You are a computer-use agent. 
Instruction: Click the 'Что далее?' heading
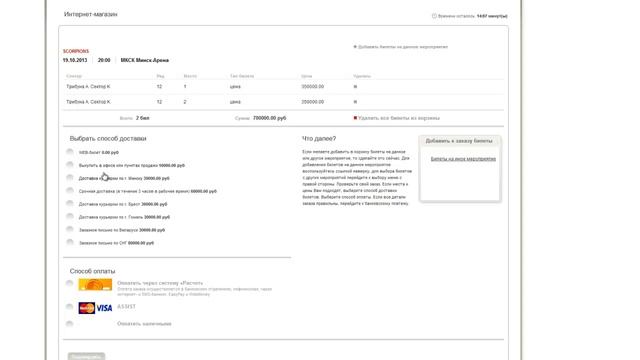319,139
